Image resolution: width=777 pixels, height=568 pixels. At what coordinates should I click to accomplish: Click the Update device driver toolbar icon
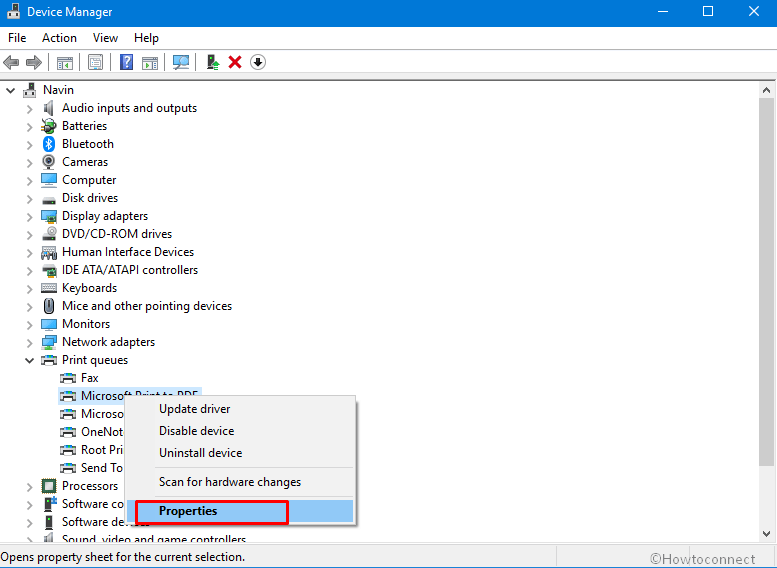213,62
